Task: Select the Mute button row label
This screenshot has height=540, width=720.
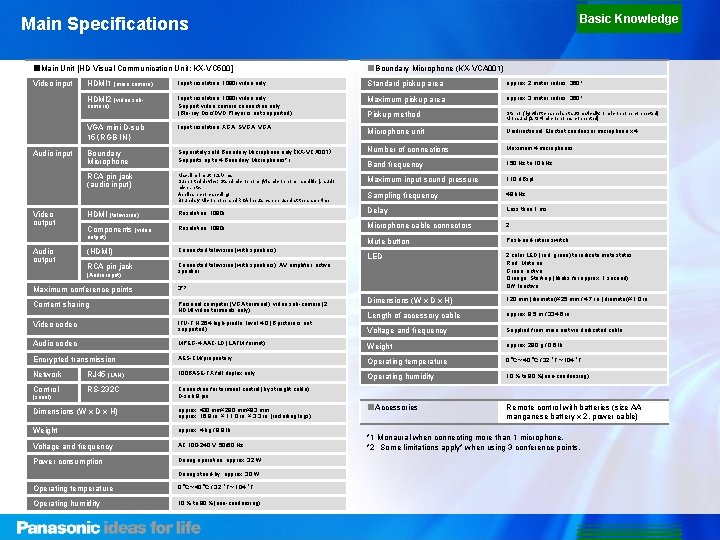Action: click(x=429, y=241)
